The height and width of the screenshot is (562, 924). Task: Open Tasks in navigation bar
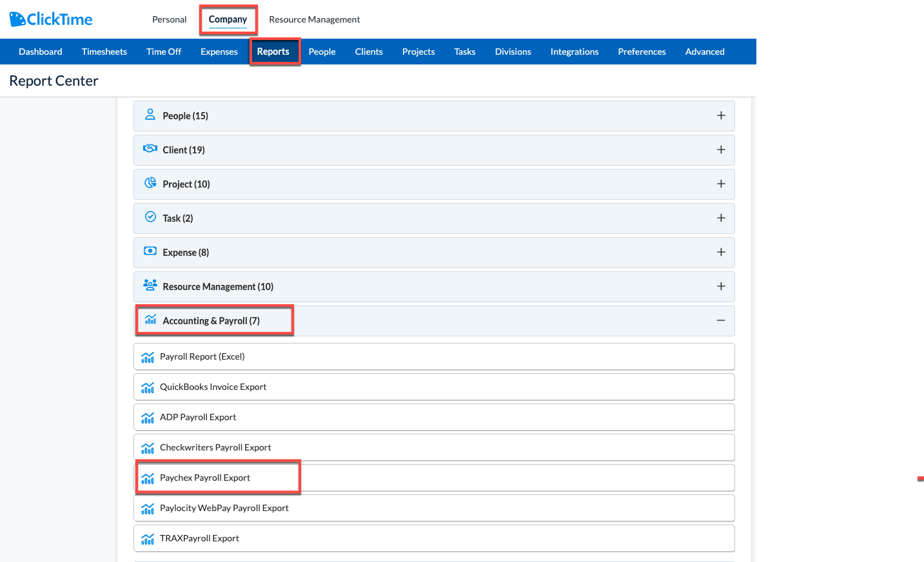[465, 52]
